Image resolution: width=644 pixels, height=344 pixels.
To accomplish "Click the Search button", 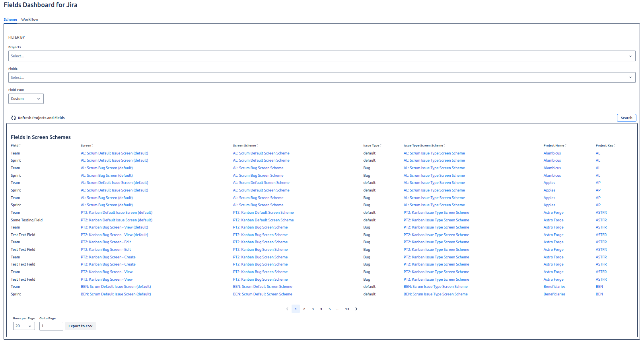I will point(626,118).
